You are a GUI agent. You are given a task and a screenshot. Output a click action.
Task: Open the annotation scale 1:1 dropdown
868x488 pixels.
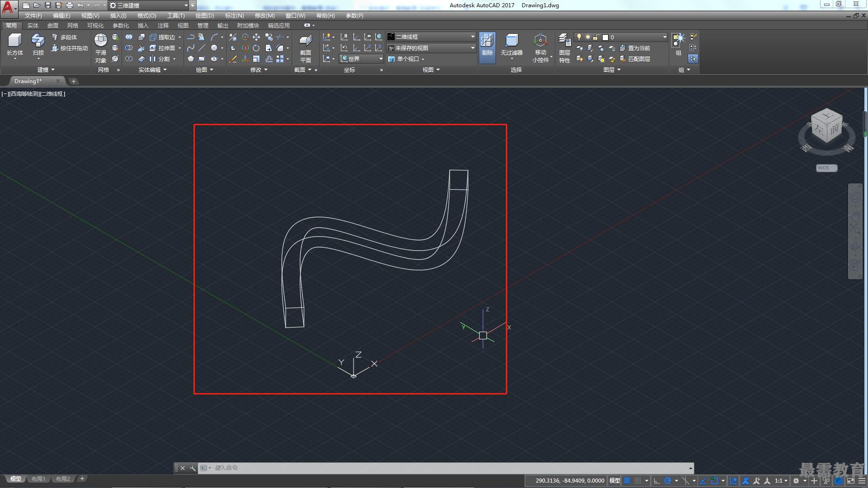[x=781, y=481]
